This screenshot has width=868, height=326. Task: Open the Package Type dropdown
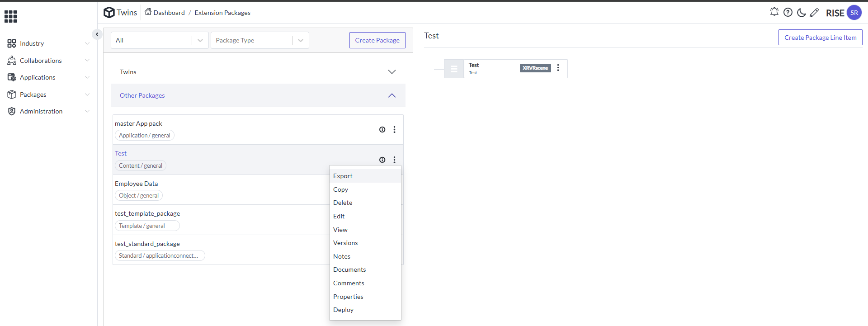tap(260, 40)
